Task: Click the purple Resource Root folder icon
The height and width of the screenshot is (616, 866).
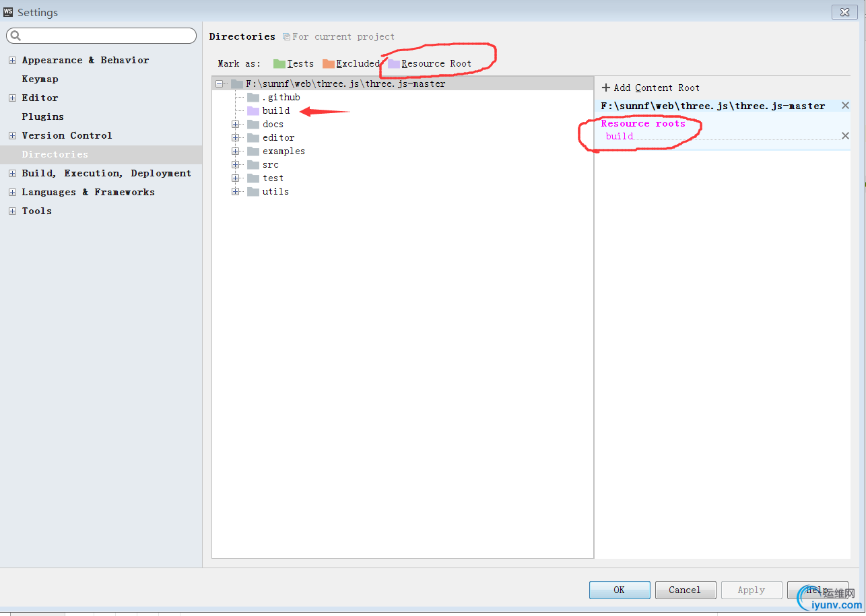Action: (393, 63)
